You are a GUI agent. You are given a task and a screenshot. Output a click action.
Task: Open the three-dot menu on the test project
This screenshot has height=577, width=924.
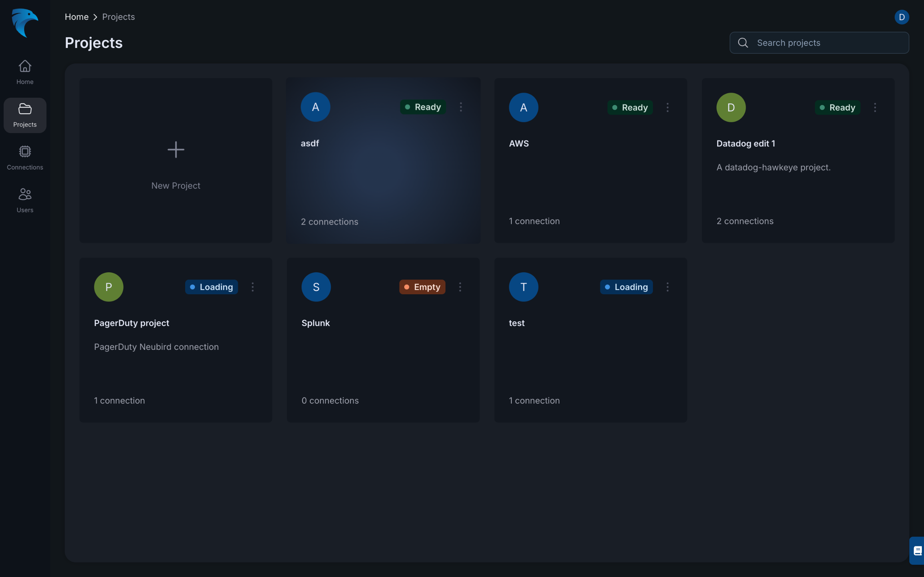point(667,287)
